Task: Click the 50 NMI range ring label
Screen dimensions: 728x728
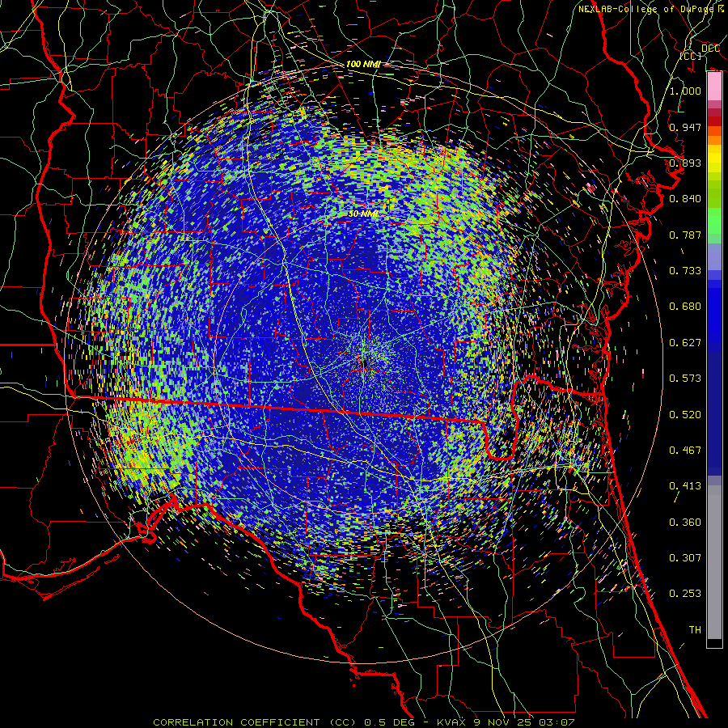Action: pos(363,214)
